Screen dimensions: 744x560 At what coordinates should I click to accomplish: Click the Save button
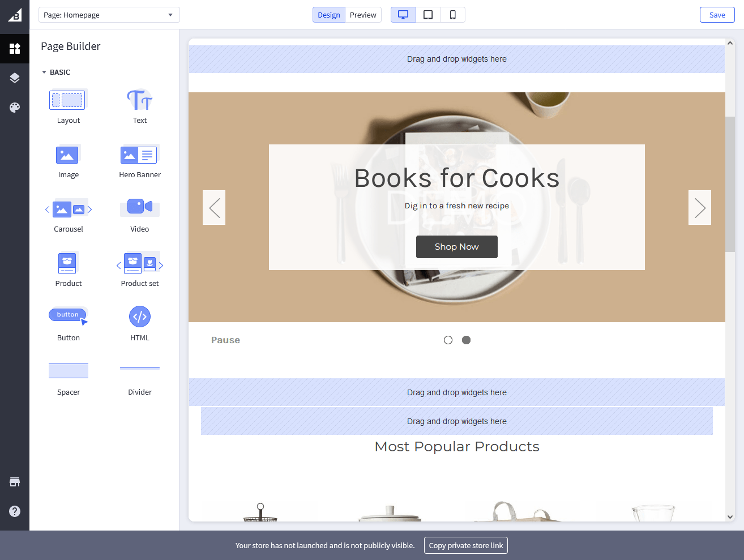point(717,15)
